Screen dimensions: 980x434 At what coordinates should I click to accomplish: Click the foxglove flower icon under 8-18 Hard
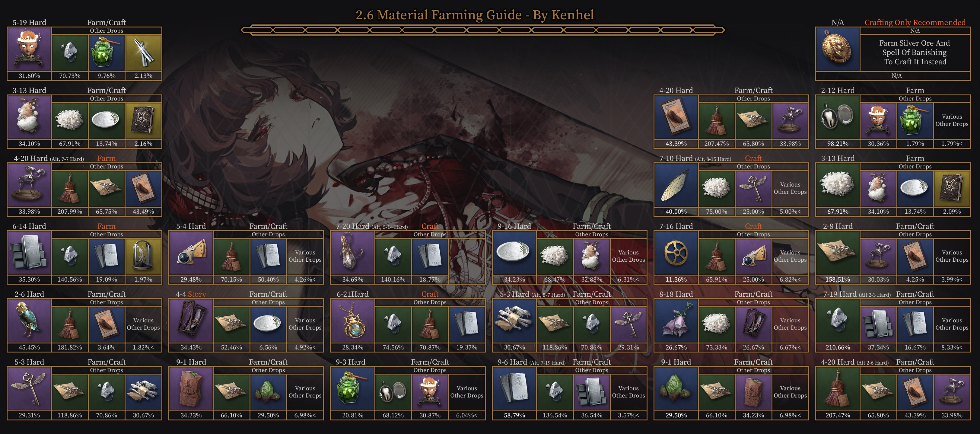pos(676,321)
